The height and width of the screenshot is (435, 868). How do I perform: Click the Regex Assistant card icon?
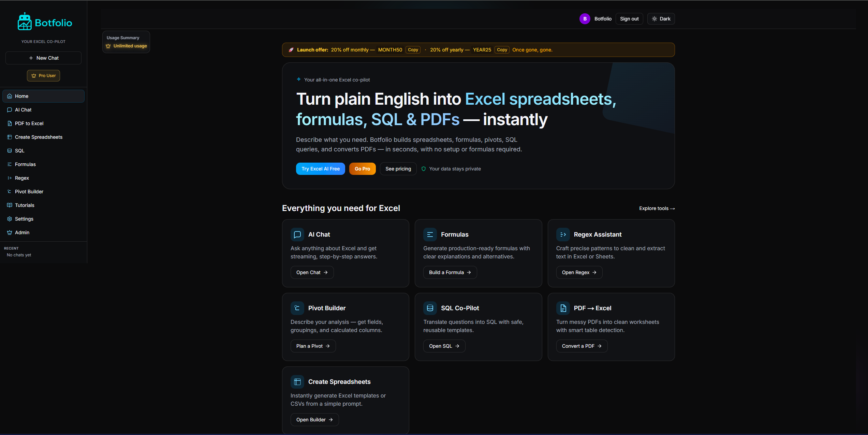[x=563, y=235]
